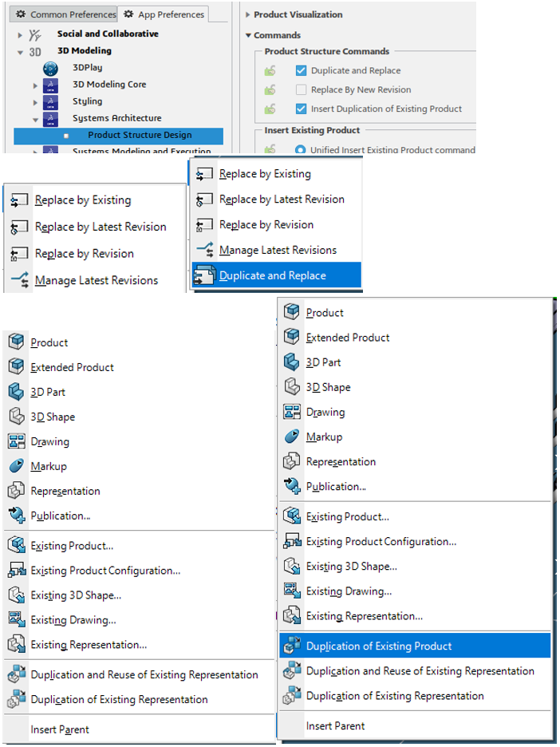The height and width of the screenshot is (747, 560).
Task: Click Existing Drawing icon in right insert menu
Action: pyautogui.click(x=292, y=591)
